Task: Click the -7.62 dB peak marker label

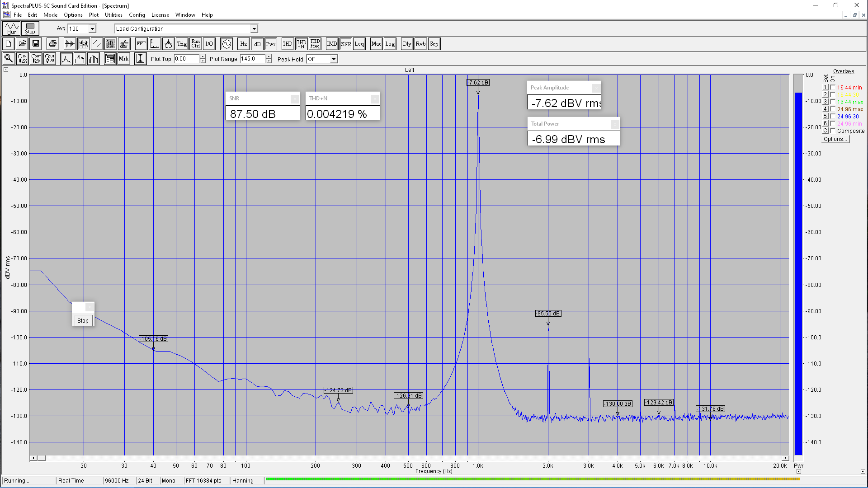Action: [x=478, y=83]
